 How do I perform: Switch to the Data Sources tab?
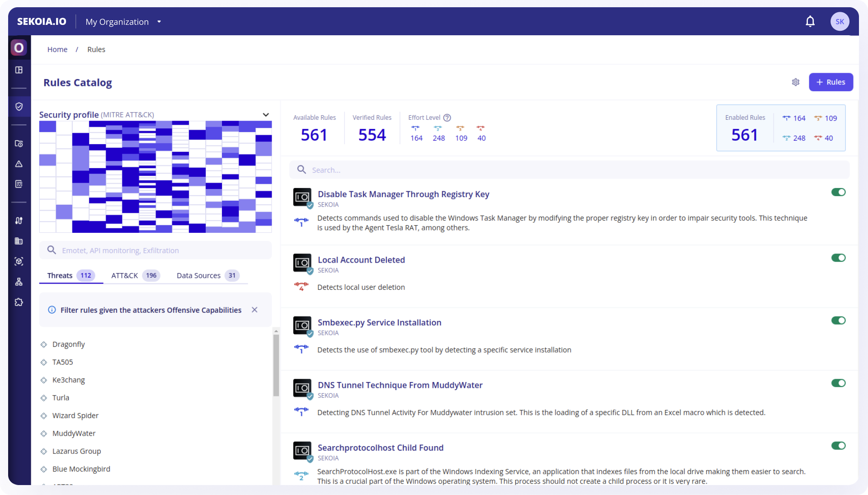coord(208,275)
